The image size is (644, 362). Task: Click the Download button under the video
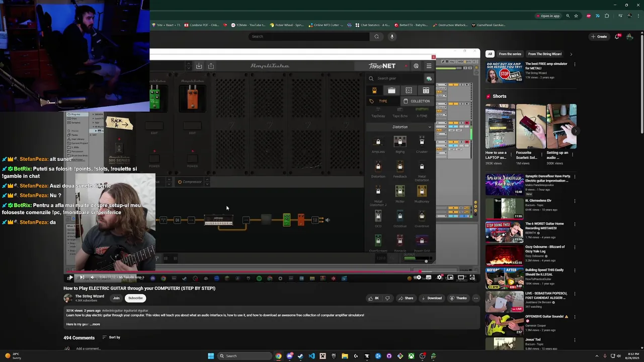point(431,298)
